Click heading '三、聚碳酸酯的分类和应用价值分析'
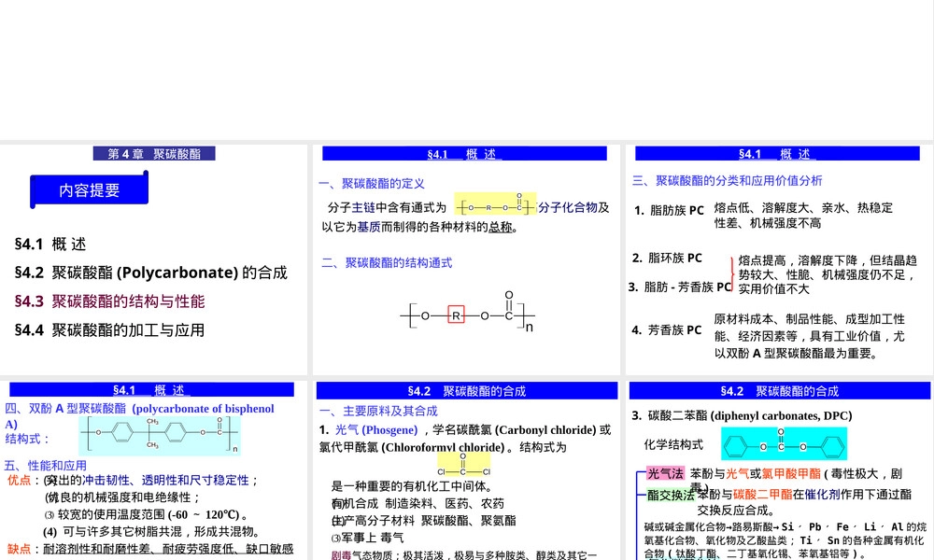The height and width of the screenshot is (560, 934). [x=727, y=180]
